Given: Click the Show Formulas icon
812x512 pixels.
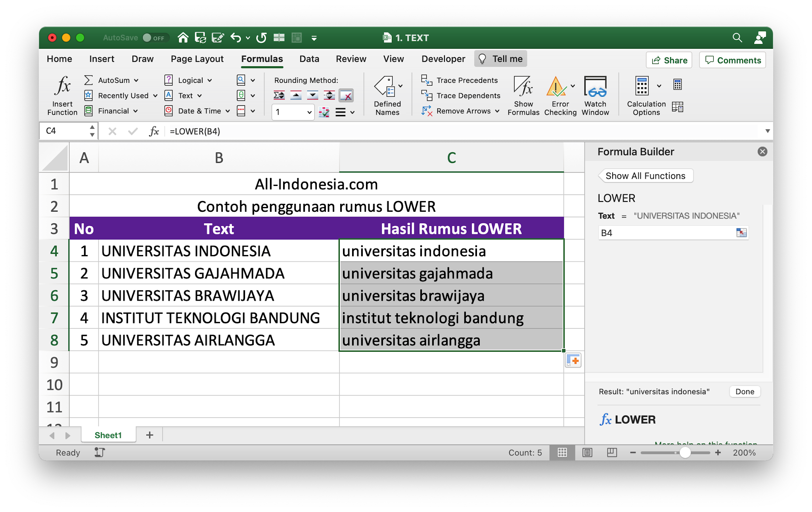Looking at the screenshot, I should tap(523, 86).
